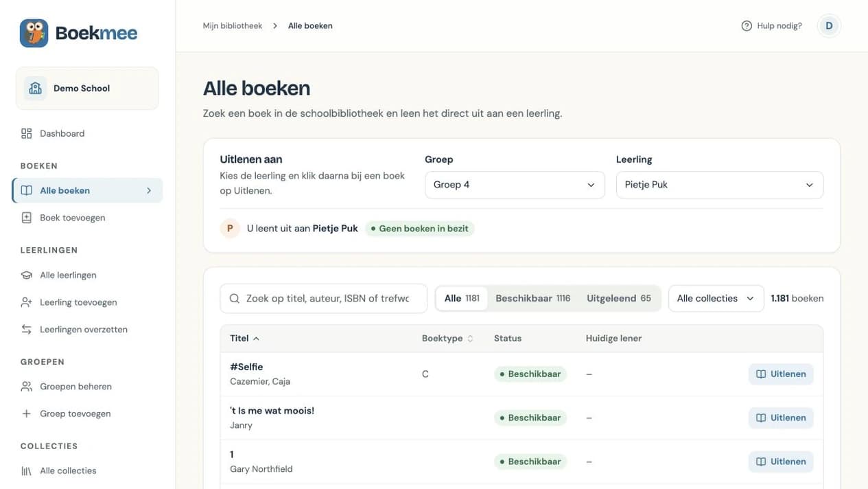Click the graduation cap icon for Alle leerlingen
Image resolution: width=868 pixels, height=489 pixels.
click(x=27, y=275)
